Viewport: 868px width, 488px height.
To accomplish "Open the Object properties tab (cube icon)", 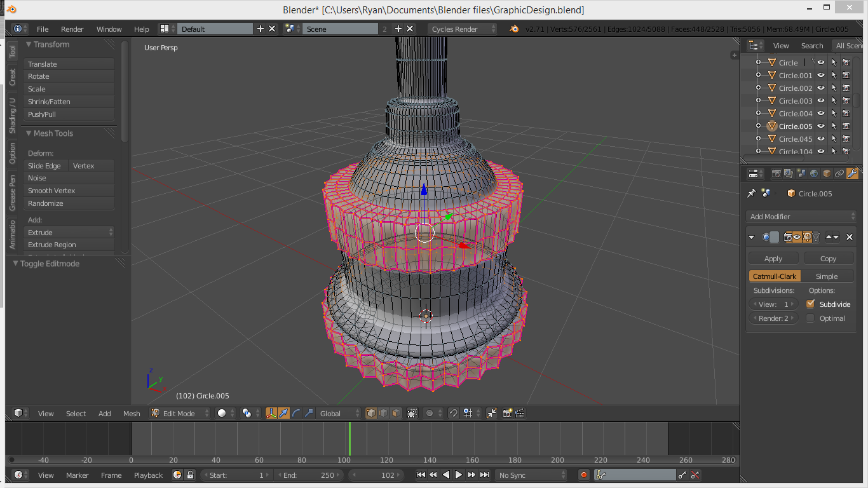I will [x=827, y=173].
